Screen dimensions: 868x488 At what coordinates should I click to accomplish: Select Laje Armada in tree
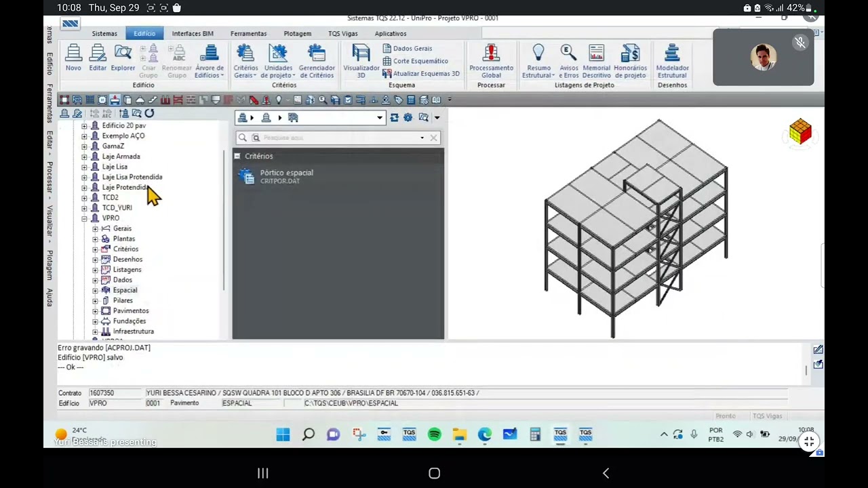coord(121,157)
